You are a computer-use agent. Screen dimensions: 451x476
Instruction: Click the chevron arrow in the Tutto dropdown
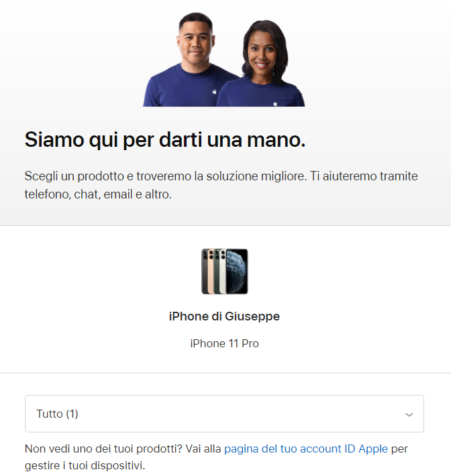(409, 414)
